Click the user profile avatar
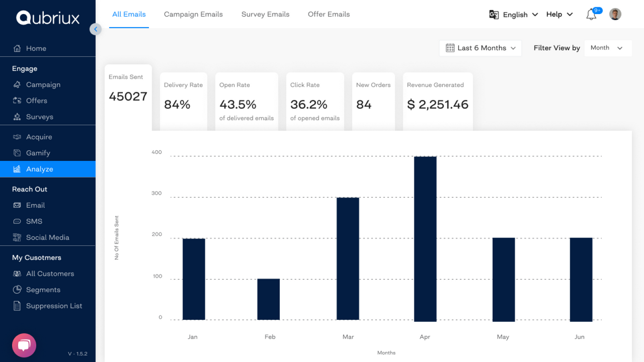The width and height of the screenshot is (644, 362). pyautogui.click(x=615, y=14)
